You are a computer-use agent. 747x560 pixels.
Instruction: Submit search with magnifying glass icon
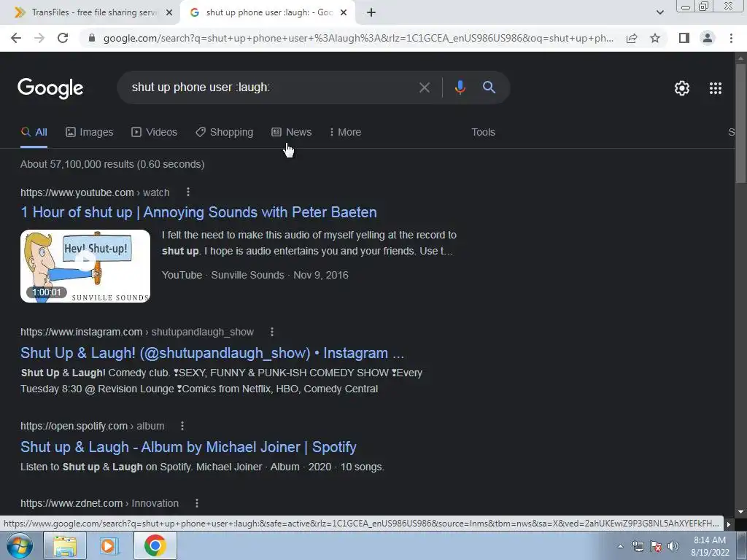pyautogui.click(x=489, y=87)
